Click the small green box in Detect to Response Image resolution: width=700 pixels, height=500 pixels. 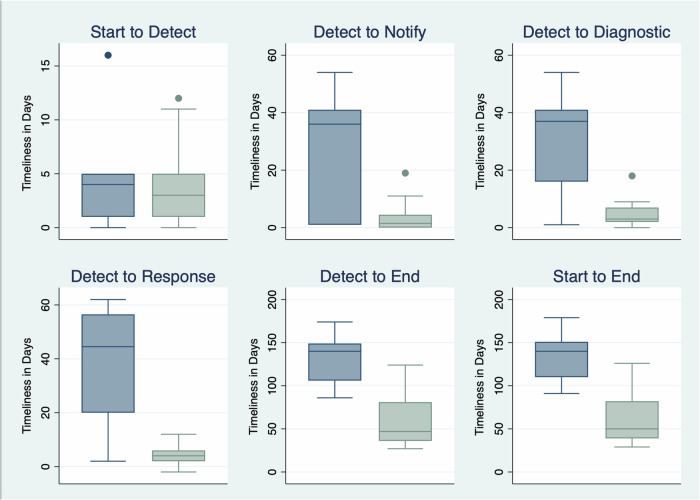click(179, 456)
